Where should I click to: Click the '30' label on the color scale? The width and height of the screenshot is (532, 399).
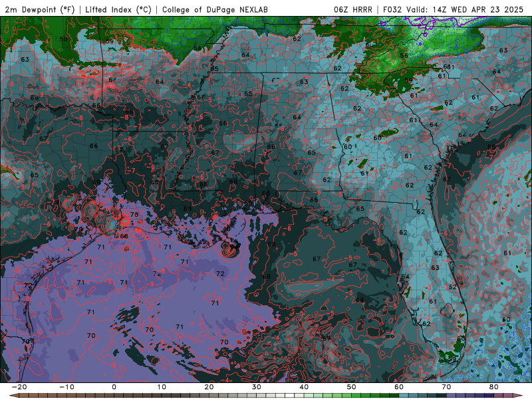(257, 387)
